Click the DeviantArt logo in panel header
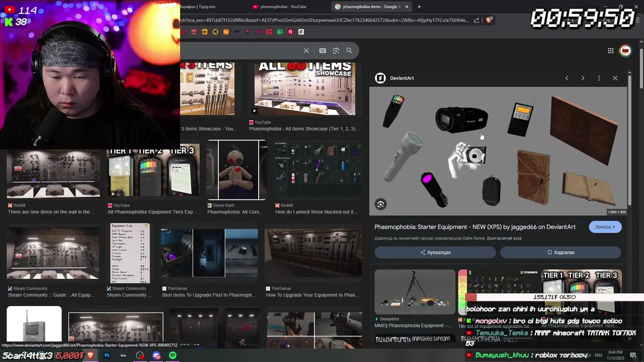Image resolution: width=644 pixels, height=362 pixels. coord(380,78)
